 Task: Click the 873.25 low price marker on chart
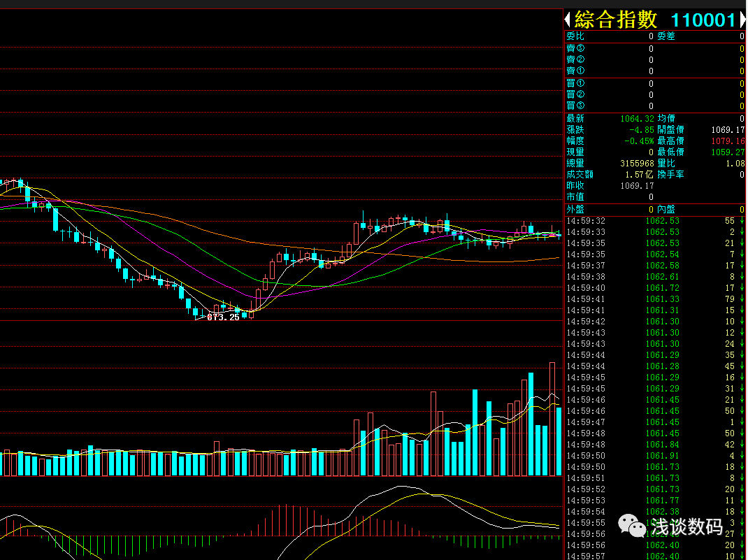223,317
